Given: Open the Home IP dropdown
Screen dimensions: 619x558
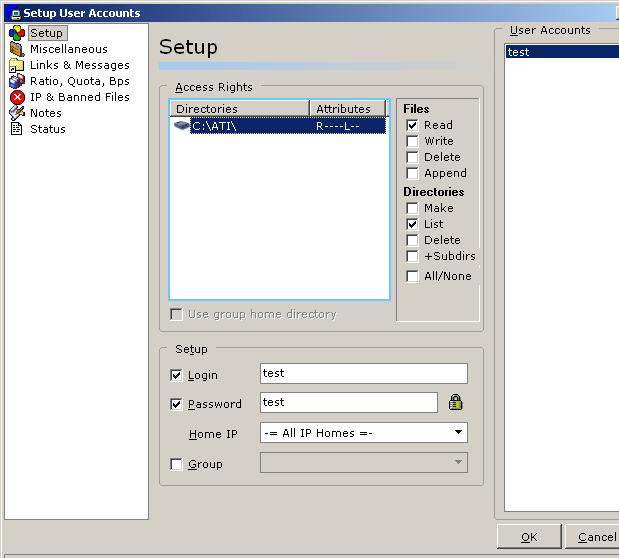Looking at the screenshot, I should [364, 433].
